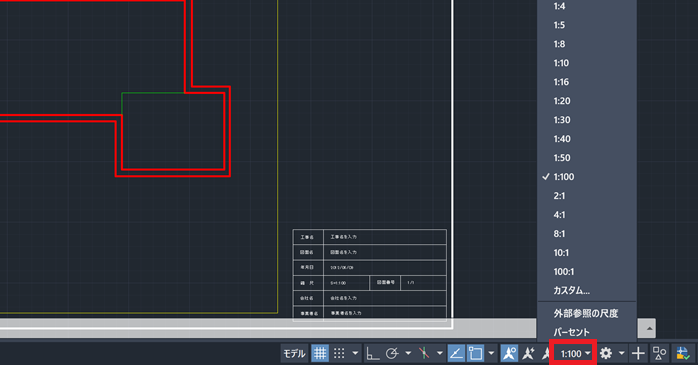The image size is (698, 365).
Task: Toggle ortho mode icon
Action: tap(372, 353)
